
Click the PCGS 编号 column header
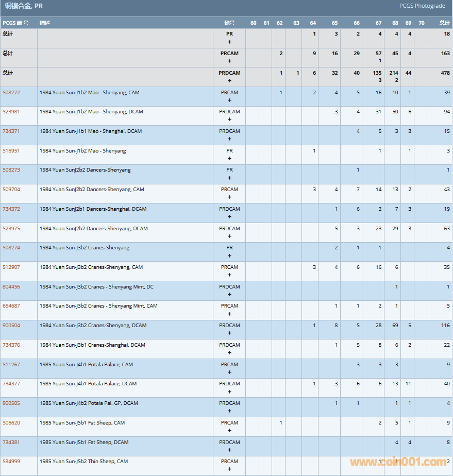pyautogui.click(x=15, y=23)
